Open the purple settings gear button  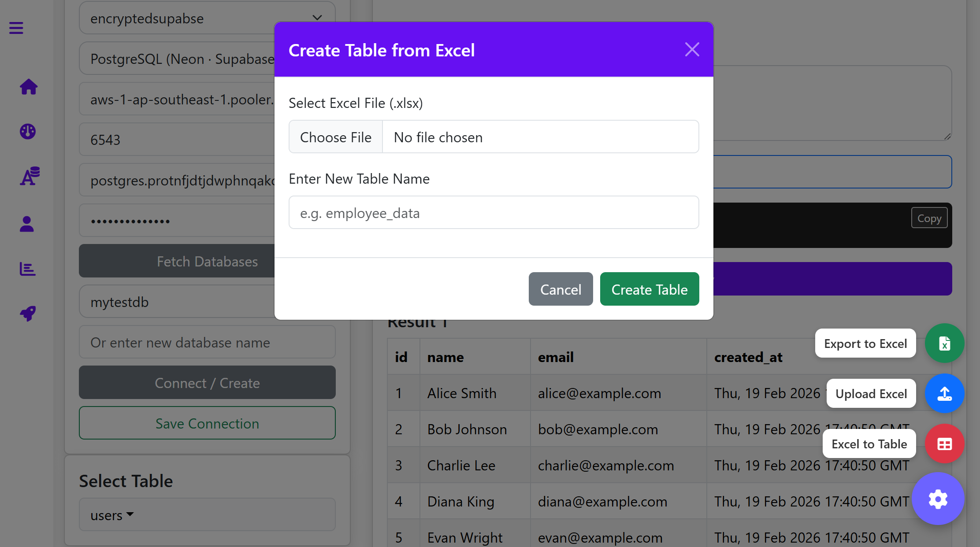click(938, 499)
